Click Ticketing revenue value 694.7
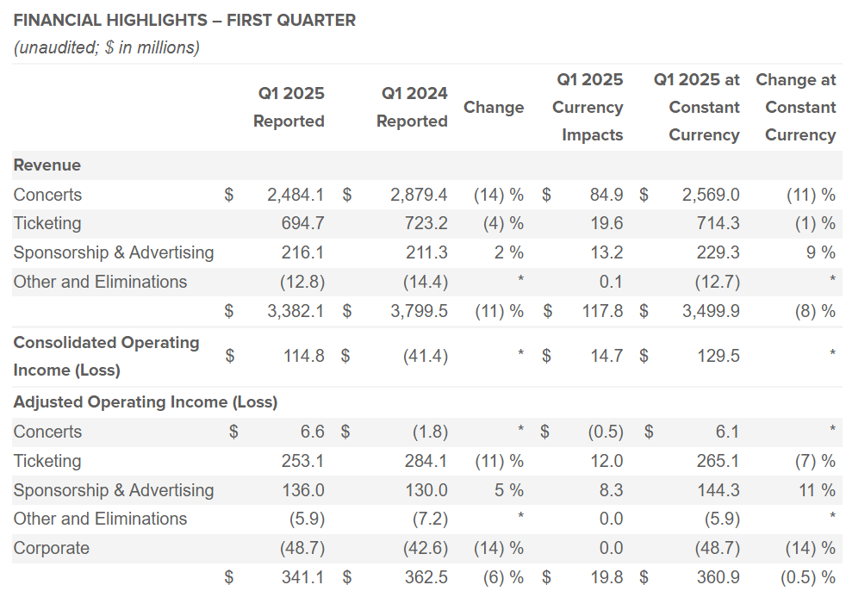The image size is (852, 616). click(302, 224)
